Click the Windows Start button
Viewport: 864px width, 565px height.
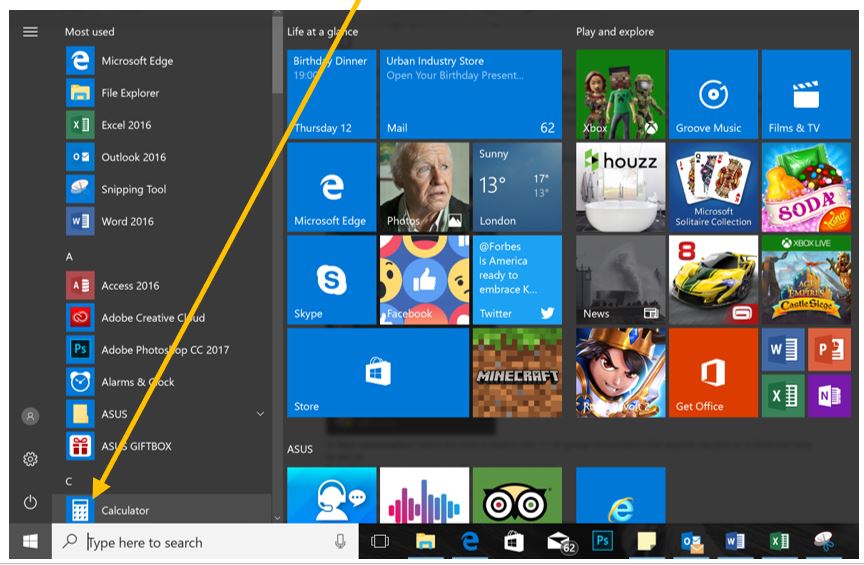coord(30,541)
